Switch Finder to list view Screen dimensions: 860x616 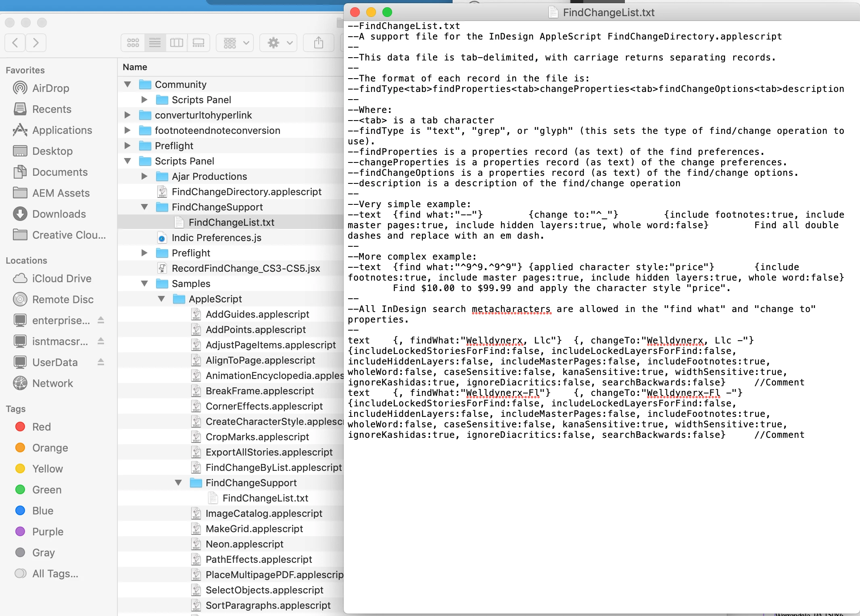click(x=155, y=43)
